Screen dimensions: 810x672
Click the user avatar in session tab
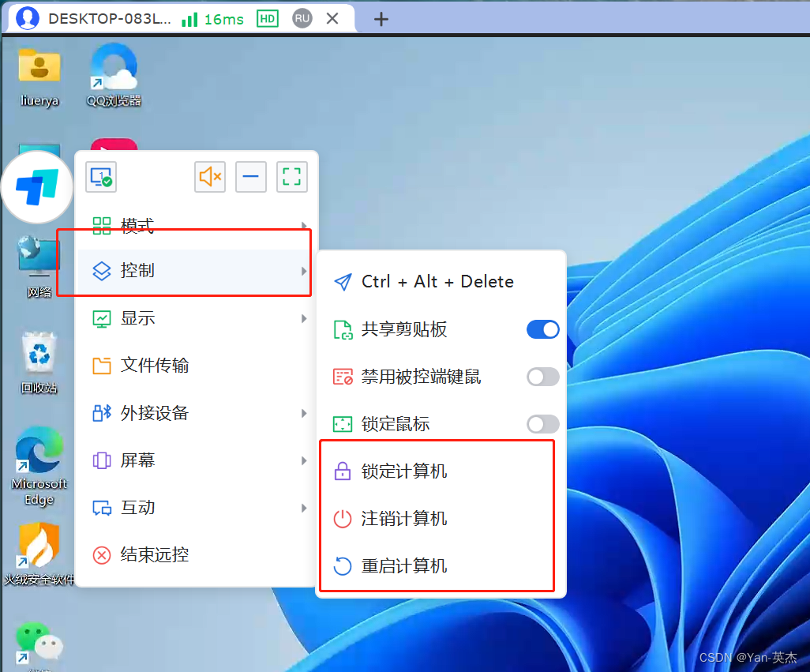[x=28, y=19]
